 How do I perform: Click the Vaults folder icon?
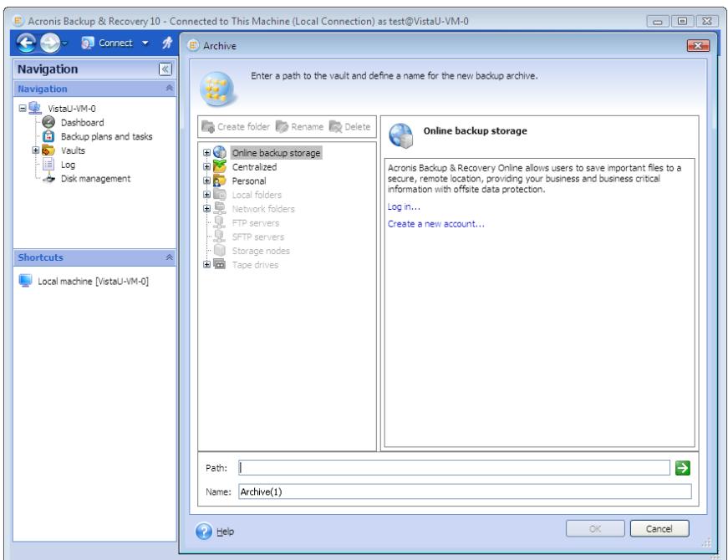point(48,150)
